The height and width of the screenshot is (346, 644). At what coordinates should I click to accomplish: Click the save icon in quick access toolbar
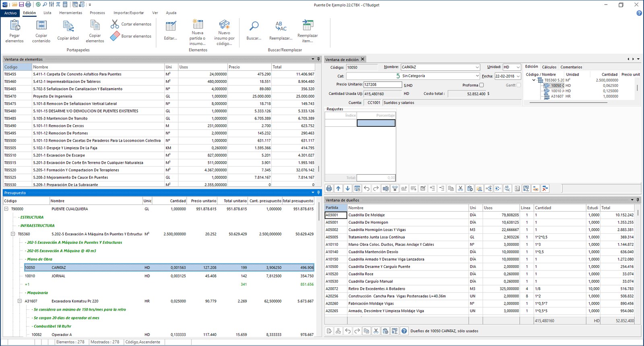[x=21, y=4]
